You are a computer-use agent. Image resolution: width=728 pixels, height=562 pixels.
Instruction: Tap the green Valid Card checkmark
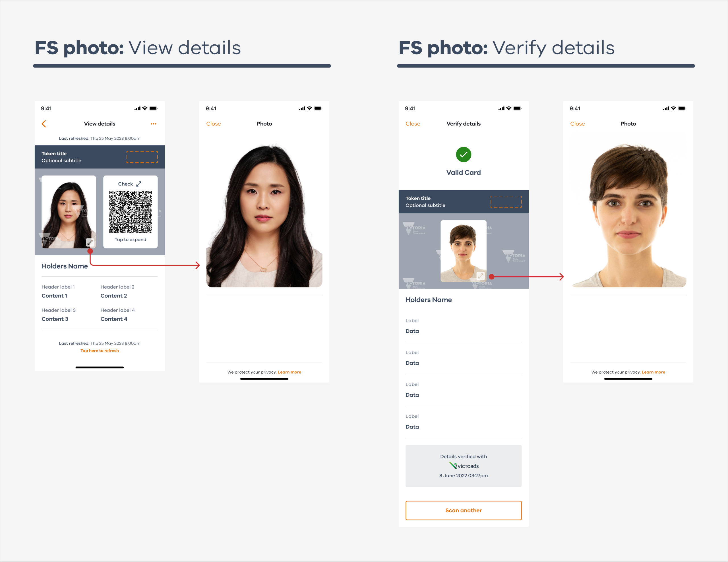[463, 155]
